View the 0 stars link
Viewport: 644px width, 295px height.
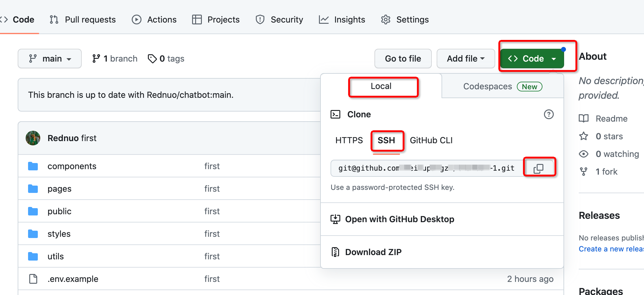(x=609, y=136)
